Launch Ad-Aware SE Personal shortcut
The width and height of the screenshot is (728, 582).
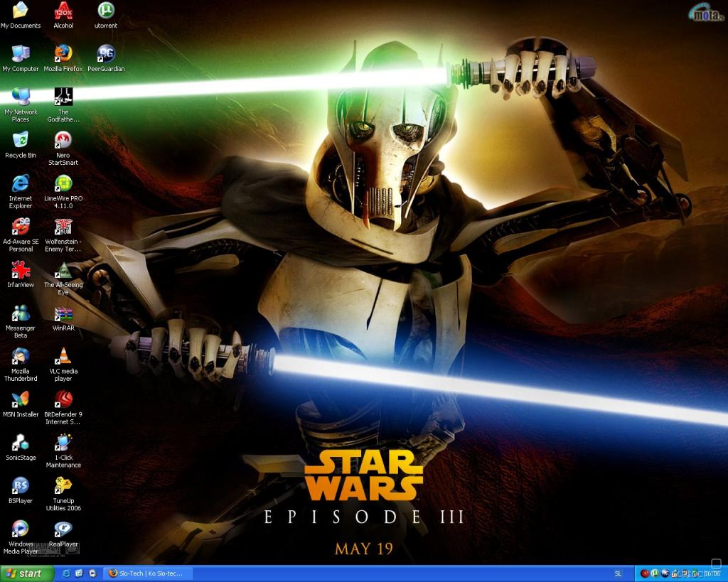21,235
